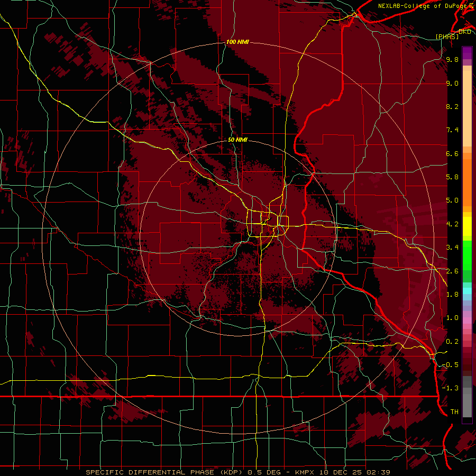This screenshot has width=476, height=476.
Task: Click the -1.3 value on color scale
Action: 450,388
